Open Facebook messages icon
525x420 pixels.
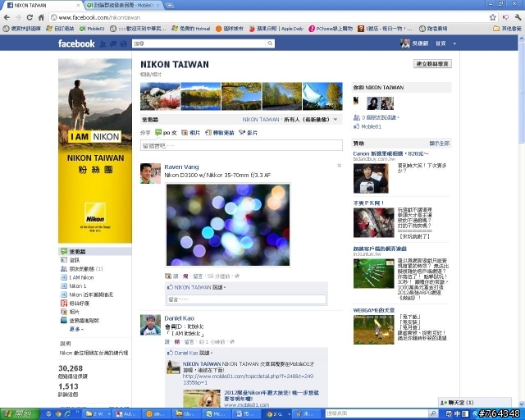113,43
